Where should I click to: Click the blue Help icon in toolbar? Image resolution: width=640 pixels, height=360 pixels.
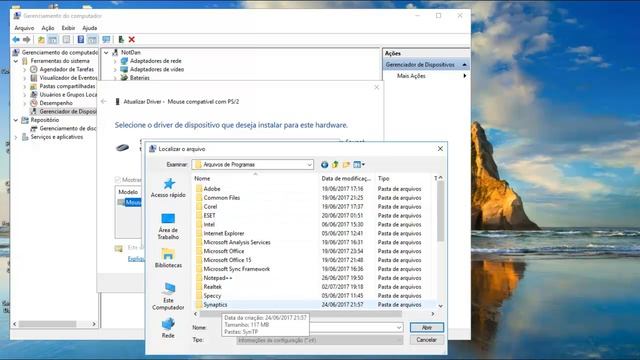[81, 40]
